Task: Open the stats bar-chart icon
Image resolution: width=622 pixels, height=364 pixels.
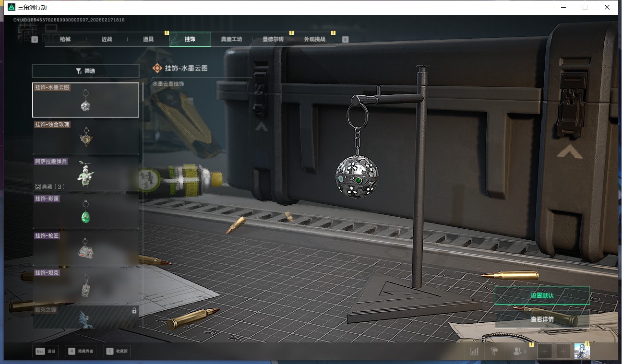Action: click(x=474, y=352)
